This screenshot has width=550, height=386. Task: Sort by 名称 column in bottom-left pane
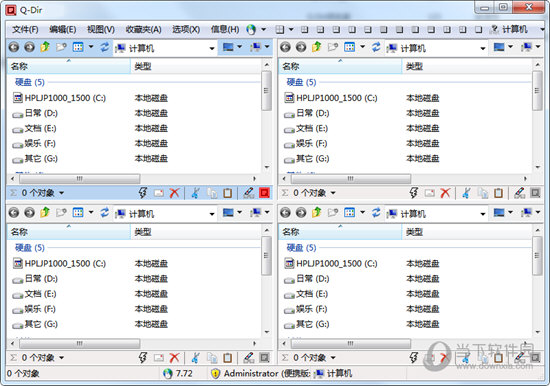69,232
